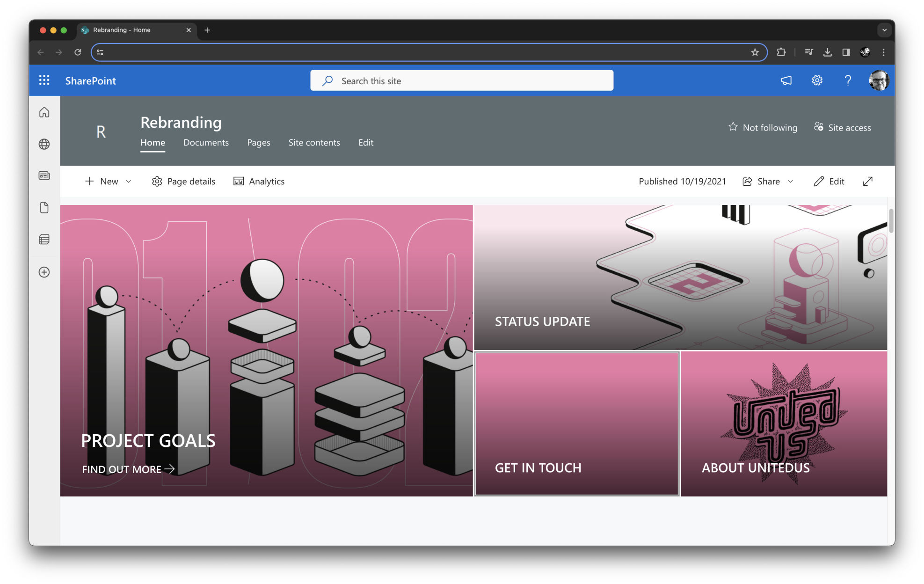The height and width of the screenshot is (584, 924).
Task: Click the fullscreen expand icon
Action: tap(869, 181)
